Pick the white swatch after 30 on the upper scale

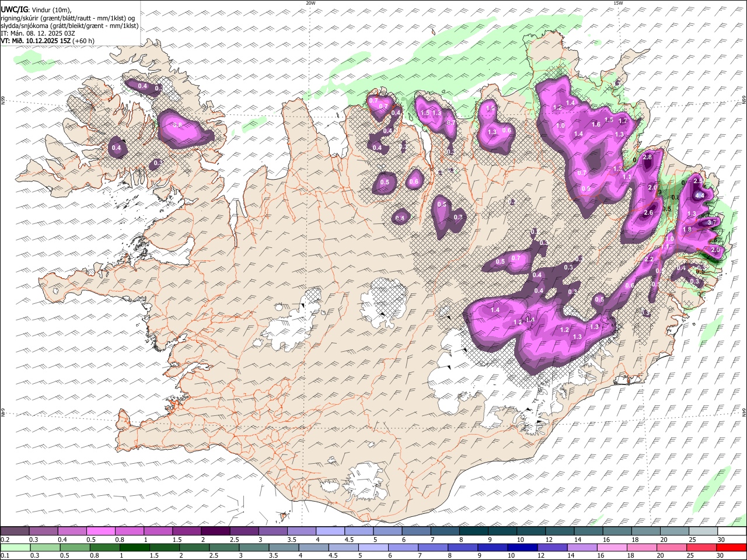(732, 531)
